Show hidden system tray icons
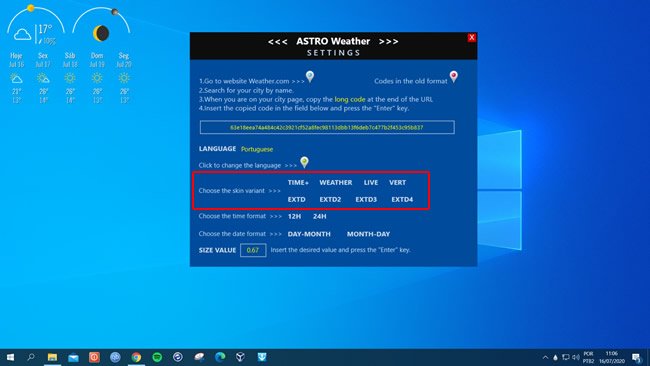Viewport: 650px width, 366px height. point(545,357)
